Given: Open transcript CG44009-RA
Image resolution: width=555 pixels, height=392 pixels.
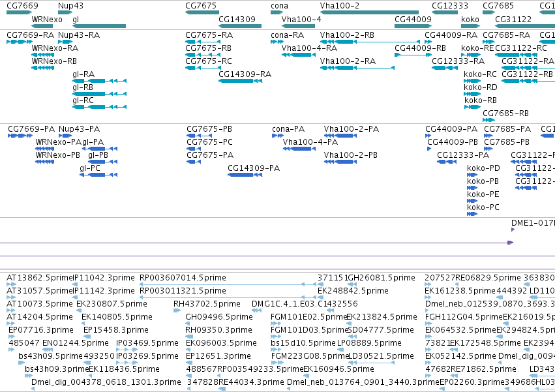Looking at the screenshot, I should [x=428, y=42].
